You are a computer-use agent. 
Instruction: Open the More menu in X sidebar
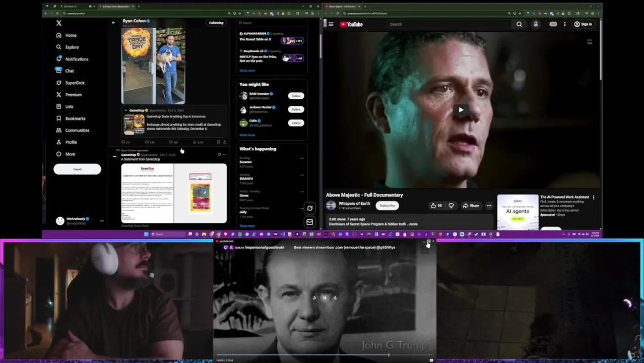click(65, 154)
